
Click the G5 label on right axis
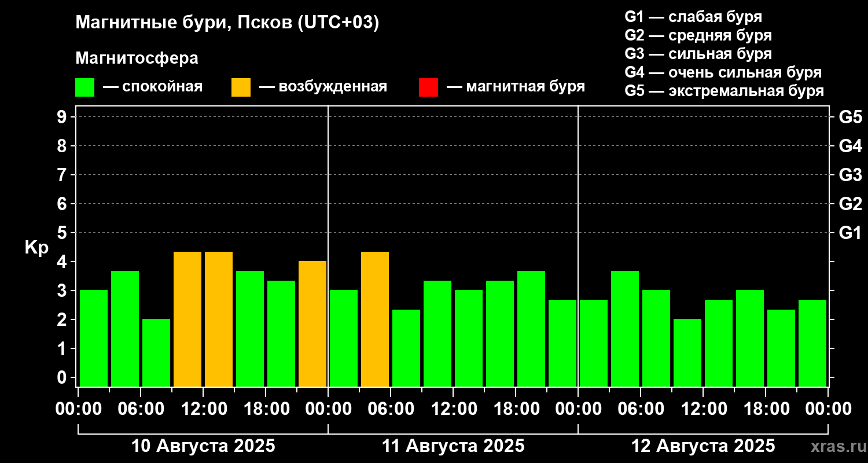pos(850,117)
